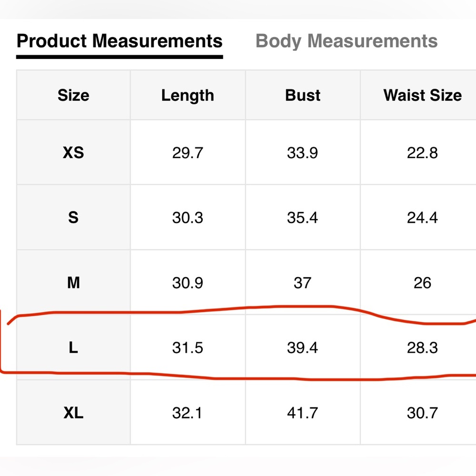476x476 pixels.
Task: Select the M size row label
Action: coord(73,283)
